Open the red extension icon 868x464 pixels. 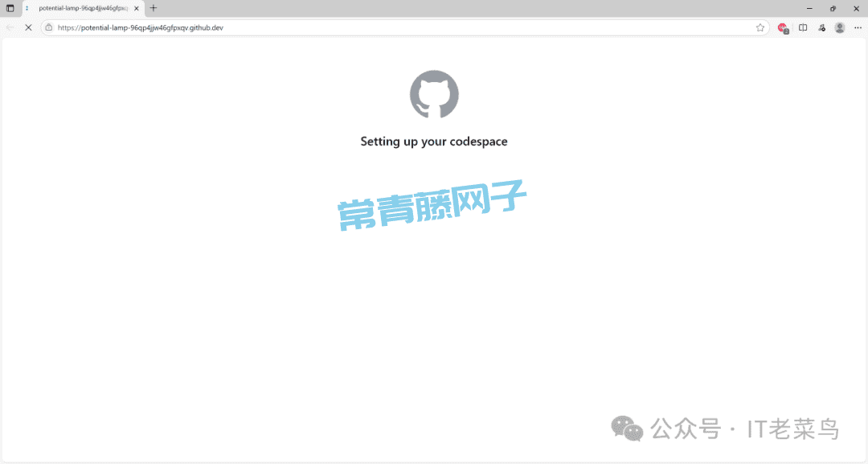pos(783,27)
